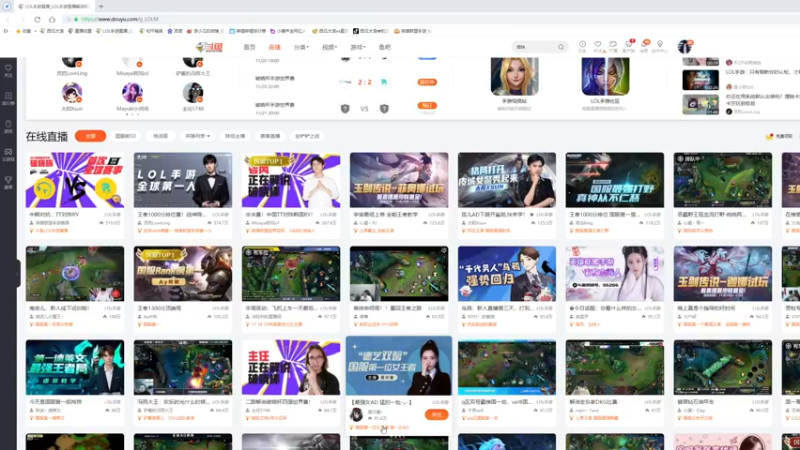The height and width of the screenshot is (450, 800).
Task: Select the 国服前50 filter pill
Action: coord(125,136)
